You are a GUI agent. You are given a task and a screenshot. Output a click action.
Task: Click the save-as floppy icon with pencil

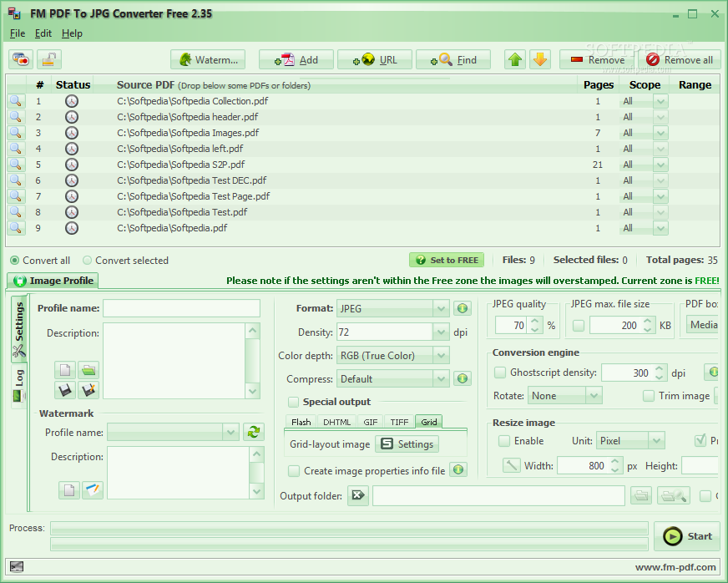tap(88, 390)
